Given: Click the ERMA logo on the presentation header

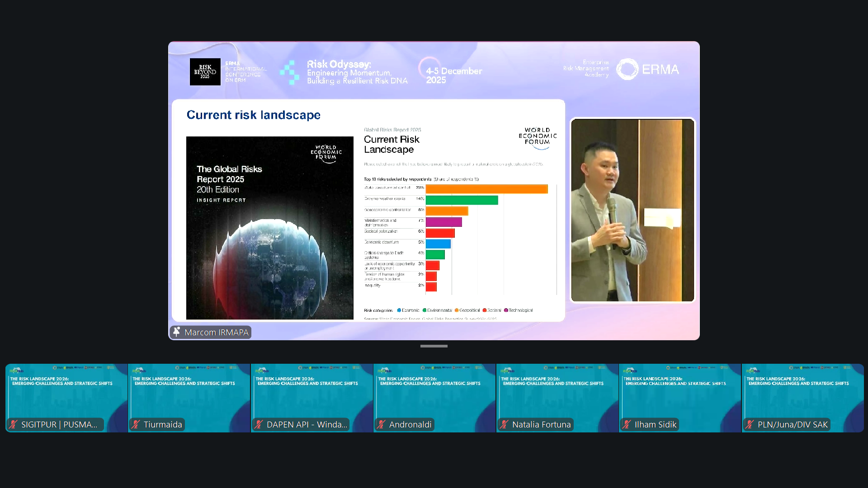Looking at the screenshot, I should 647,69.
